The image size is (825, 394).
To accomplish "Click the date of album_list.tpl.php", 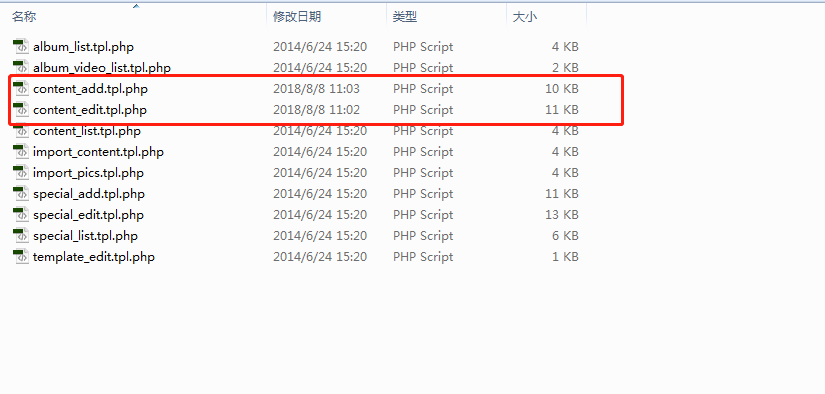I will (320, 47).
